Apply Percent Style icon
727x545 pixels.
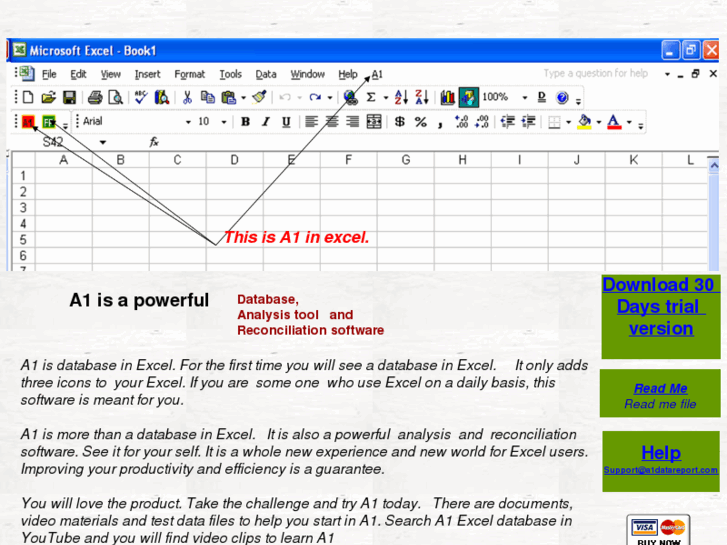421,122
